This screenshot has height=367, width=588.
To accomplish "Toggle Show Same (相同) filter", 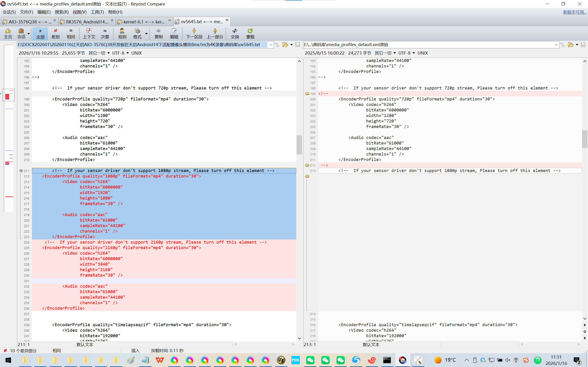I will point(71,33).
